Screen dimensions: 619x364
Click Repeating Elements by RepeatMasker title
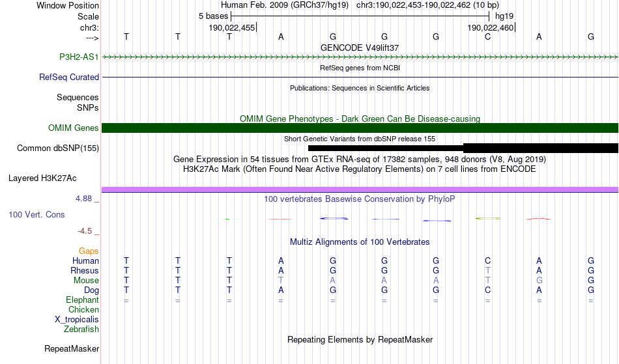[360, 339]
